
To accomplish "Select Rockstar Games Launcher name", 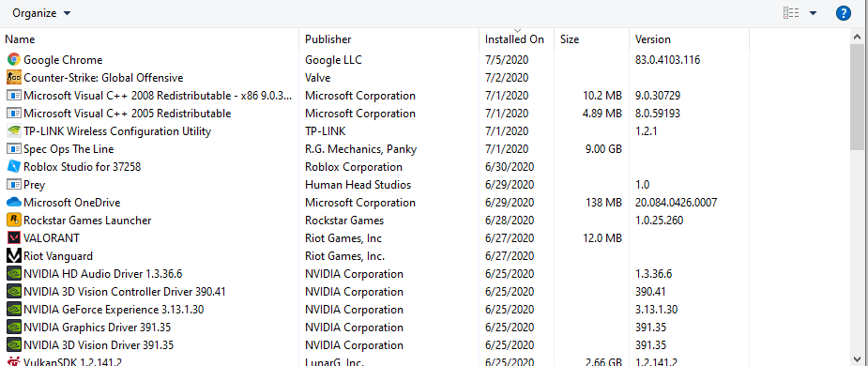I will (x=87, y=221).
